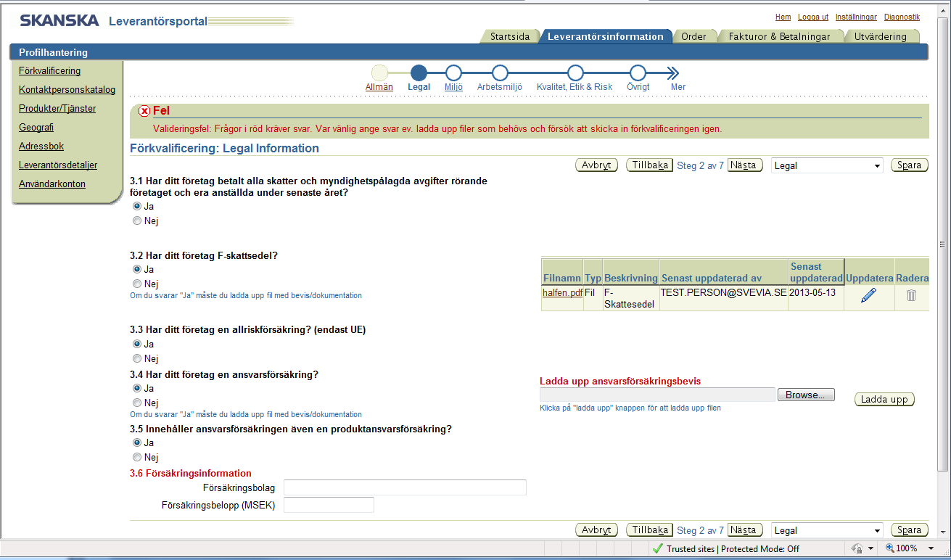Image resolution: width=951 pixels, height=560 pixels.
Task: Select Nej for question 3.5 produktansvarsförsäkring
Action: pyautogui.click(x=137, y=458)
